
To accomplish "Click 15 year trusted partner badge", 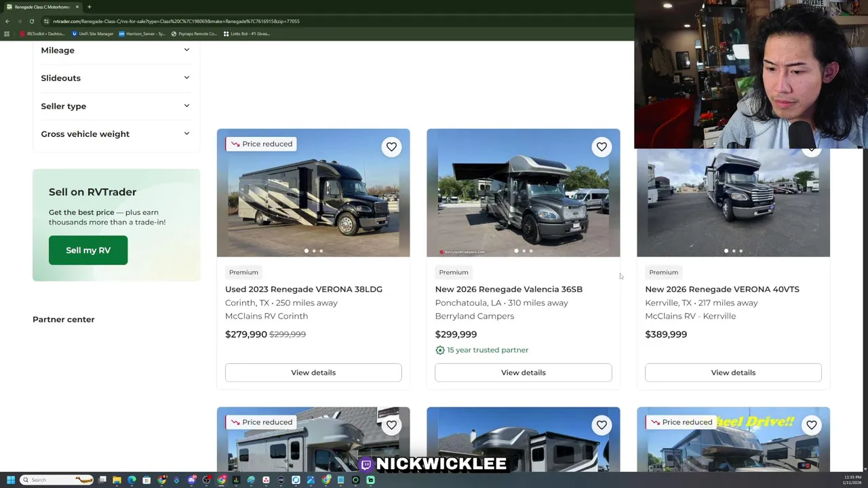I will tap(482, 350).
